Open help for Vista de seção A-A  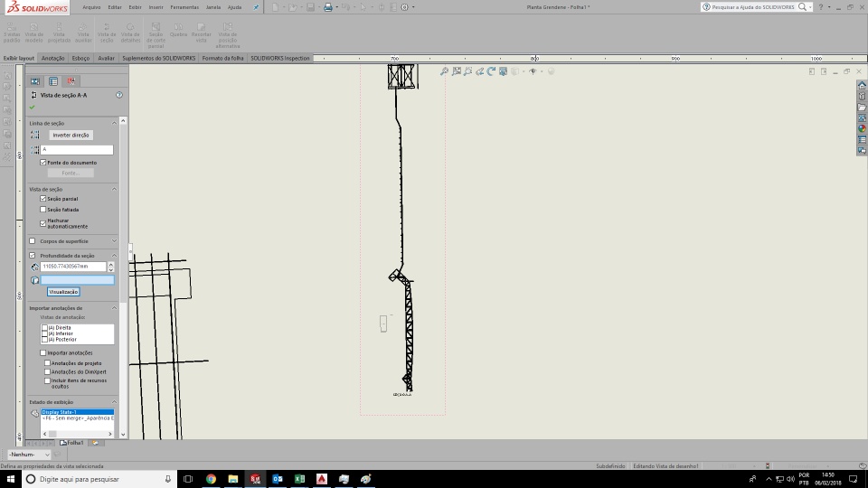pyautogui.click(x=119, y=95)
